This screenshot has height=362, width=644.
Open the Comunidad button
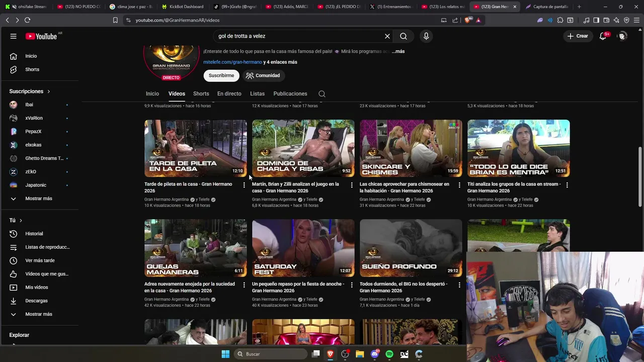point(263,75)
